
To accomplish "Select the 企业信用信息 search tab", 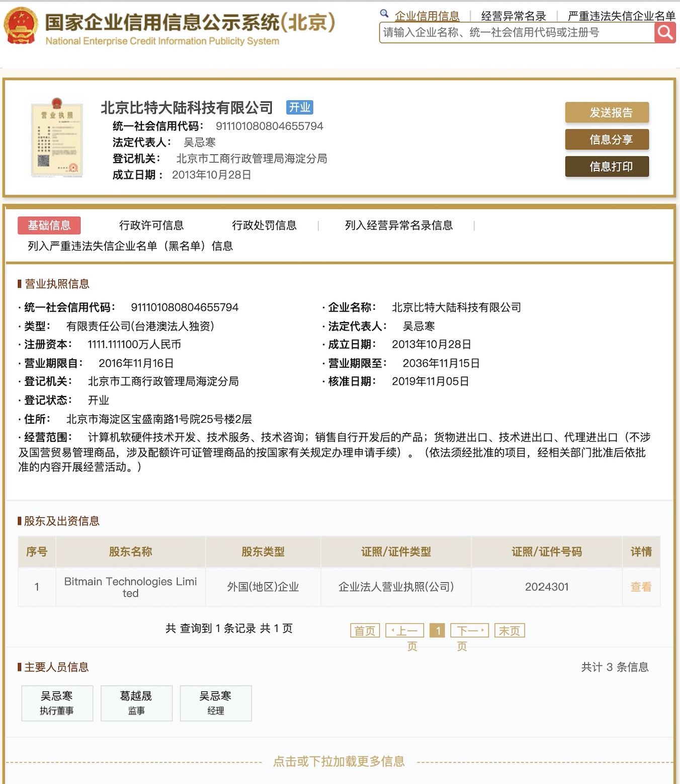I will tap(427, 16).
